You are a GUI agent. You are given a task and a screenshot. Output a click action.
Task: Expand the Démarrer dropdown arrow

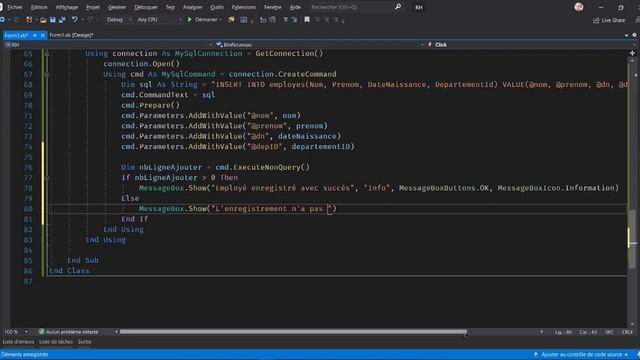[x=221, y=20]
